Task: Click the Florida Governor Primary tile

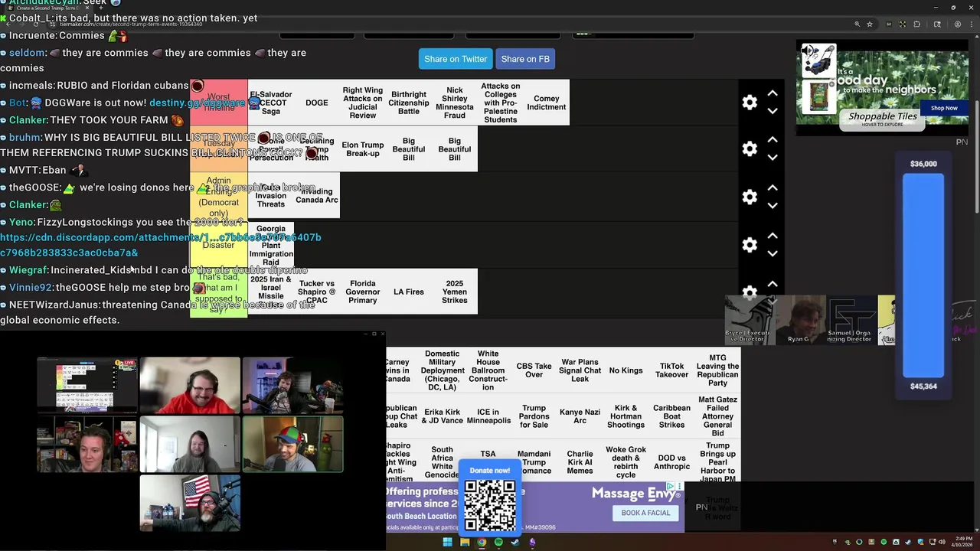Action: point(363,292)
